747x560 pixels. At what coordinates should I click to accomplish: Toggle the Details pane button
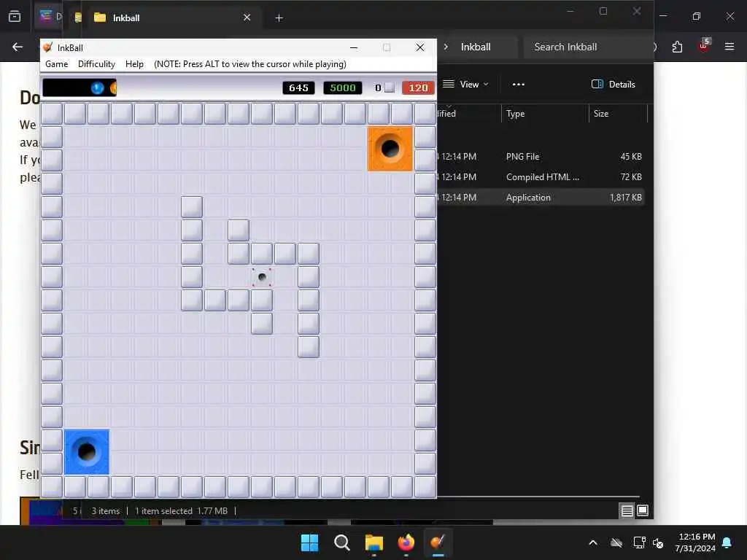coord(613,85)
